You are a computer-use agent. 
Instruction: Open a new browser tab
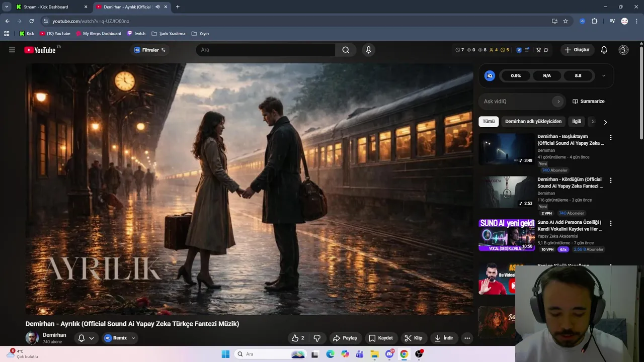click(178, 7)
